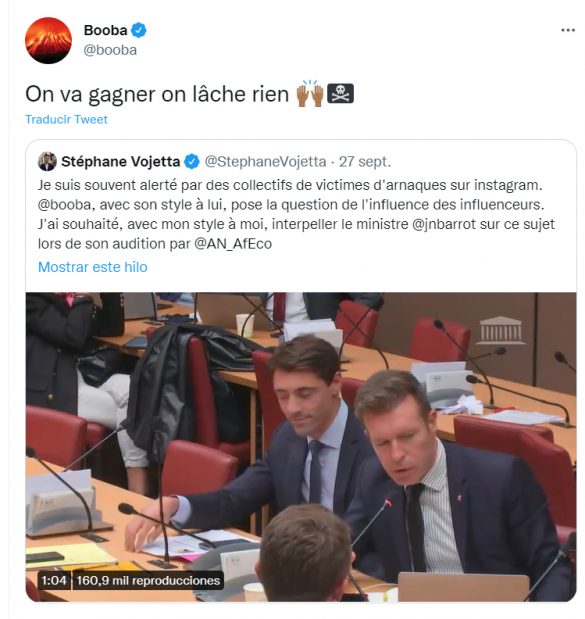The height and width of the screenshot is (619, 585).
Task: Open Stéphane Vojetta's small avatar
Action: pyautogui.click(x=47, y=161)
